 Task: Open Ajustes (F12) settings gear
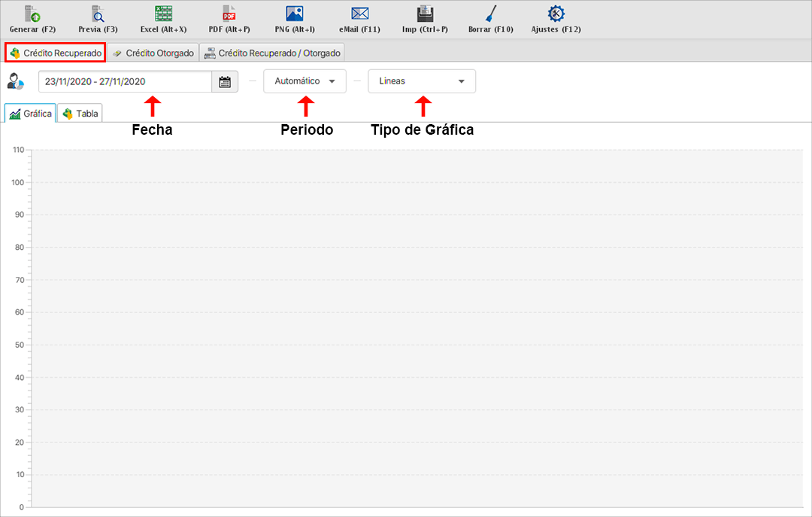point(556,14)
